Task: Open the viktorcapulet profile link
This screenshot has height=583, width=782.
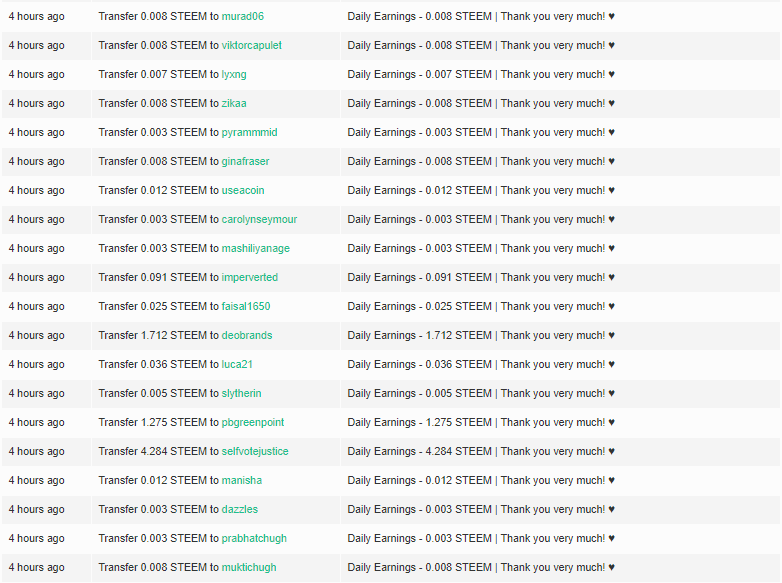Action: tap(251, 45)
